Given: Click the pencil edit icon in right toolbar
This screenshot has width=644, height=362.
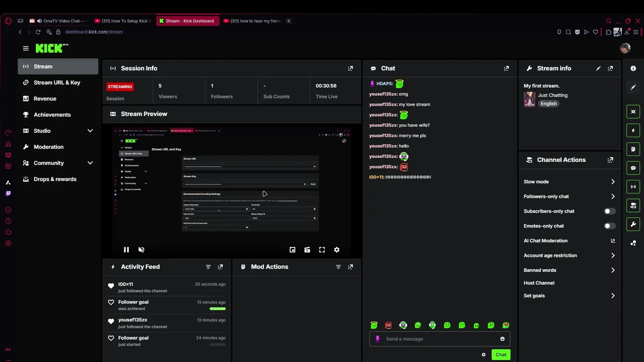Looking at the screenshot, I should pos(633,87).
